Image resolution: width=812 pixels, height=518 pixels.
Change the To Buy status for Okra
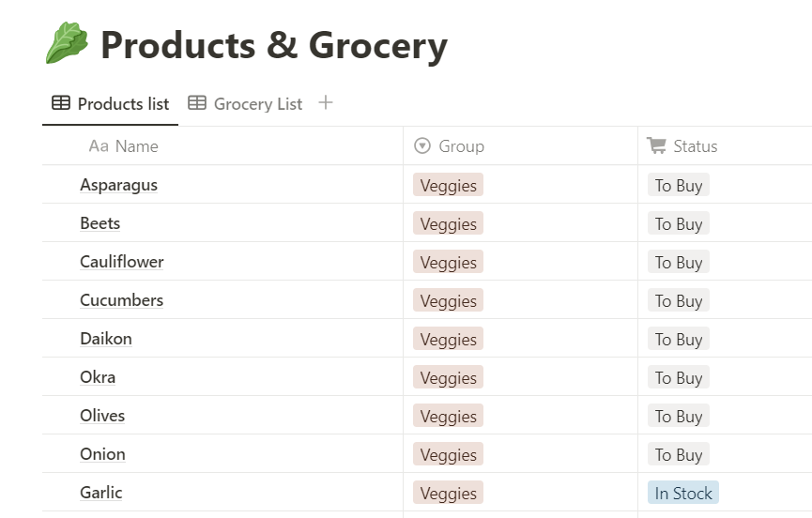[x=678, y=378]
